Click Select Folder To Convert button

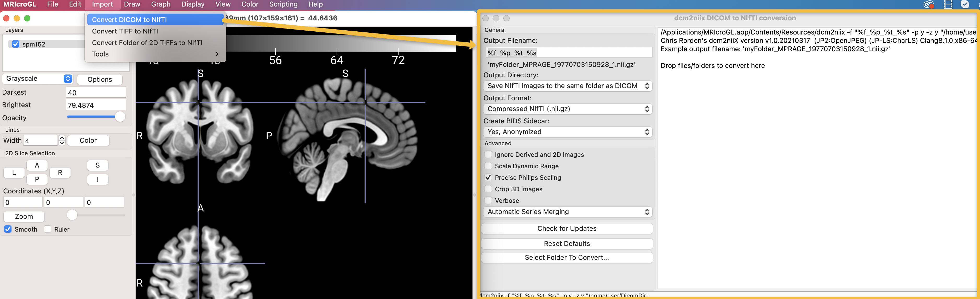pyautogui.click(x=567, y=257)
